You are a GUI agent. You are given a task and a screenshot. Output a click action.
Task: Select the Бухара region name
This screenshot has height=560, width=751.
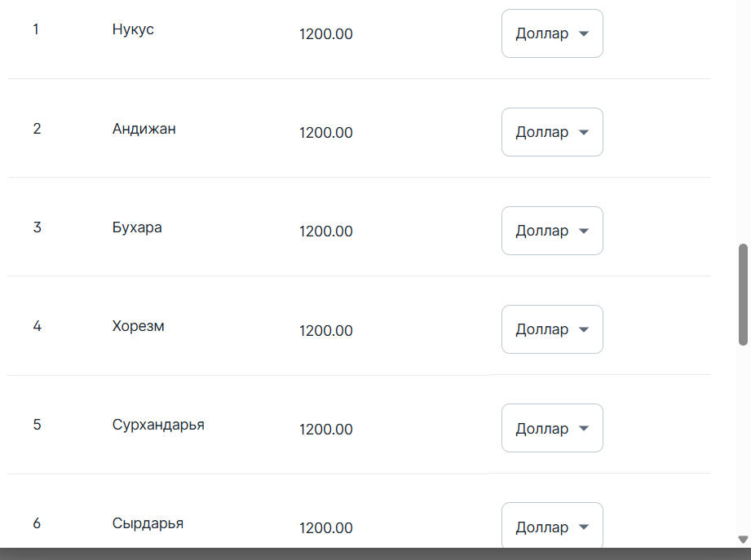click(x=137, y=227)
